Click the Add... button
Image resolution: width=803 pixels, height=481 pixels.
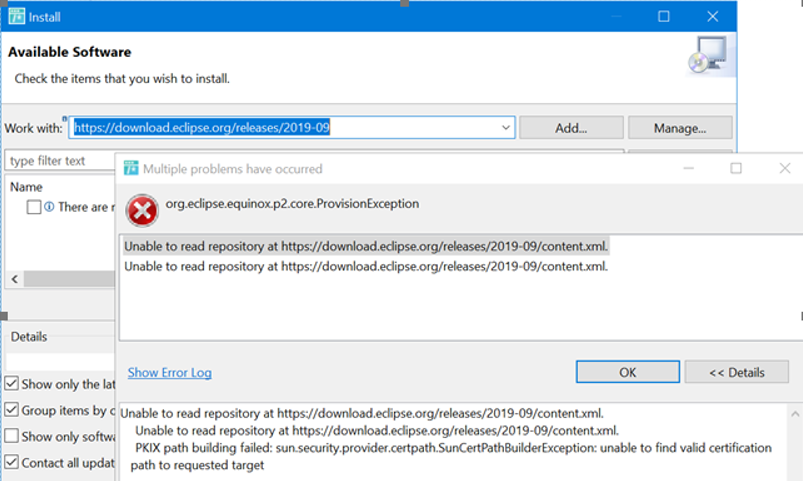(x=571, y=128)
